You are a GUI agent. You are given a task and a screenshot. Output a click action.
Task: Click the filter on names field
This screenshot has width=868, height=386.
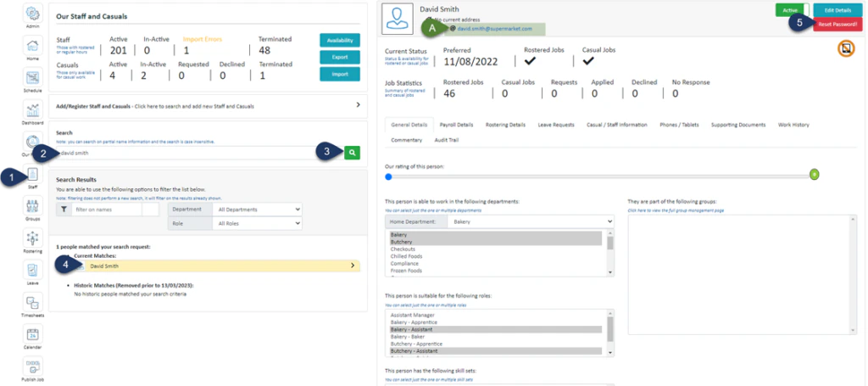[107, 210]
